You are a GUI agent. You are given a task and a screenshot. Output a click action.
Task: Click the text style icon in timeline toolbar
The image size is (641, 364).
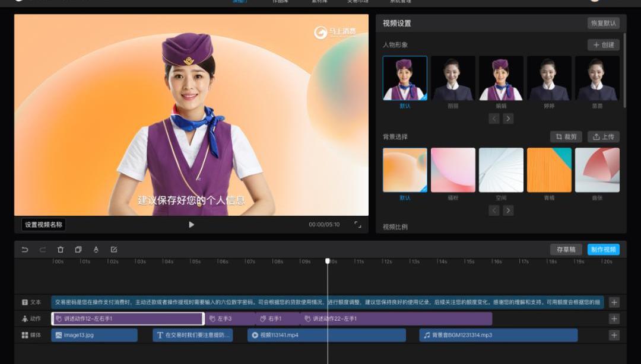[96, 250]
